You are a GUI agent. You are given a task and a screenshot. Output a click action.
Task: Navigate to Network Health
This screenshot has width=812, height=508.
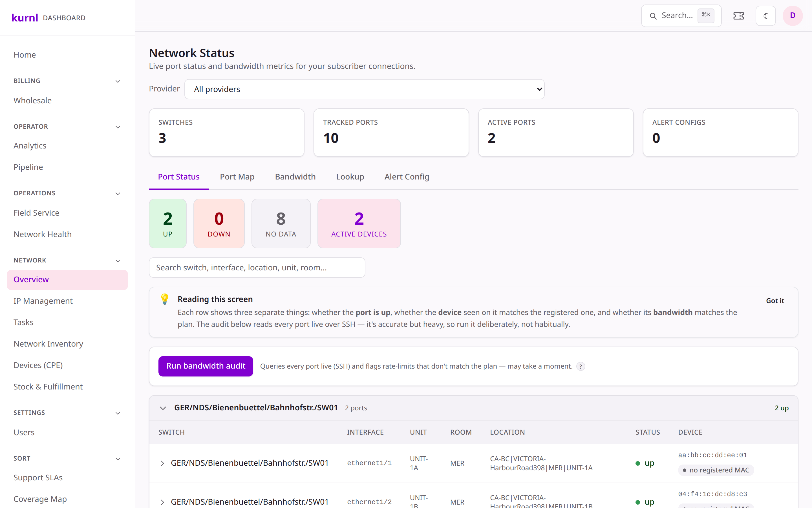67,234
